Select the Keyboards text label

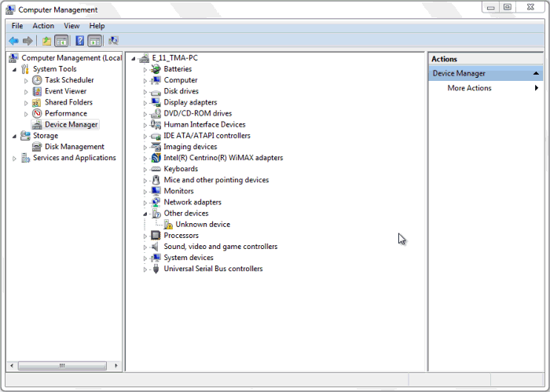[x=181, y=169]
